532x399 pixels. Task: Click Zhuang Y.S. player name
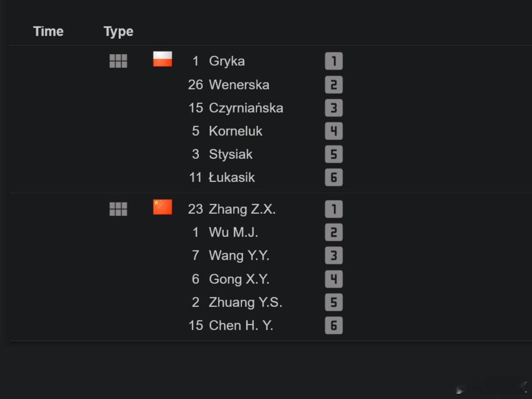tap(245, 302)
